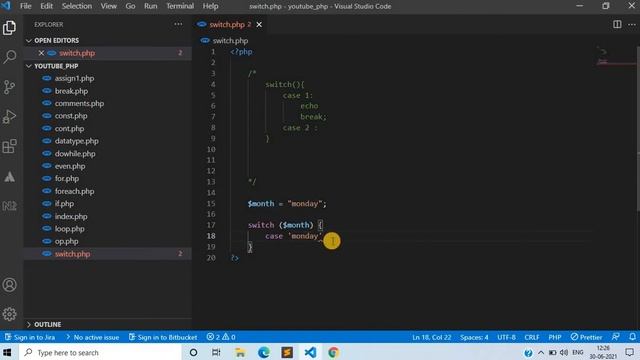640x360 pixels.
Task: Open editor More Actions ellipsis
Action: pyautogui.click(x=631, y=24)
